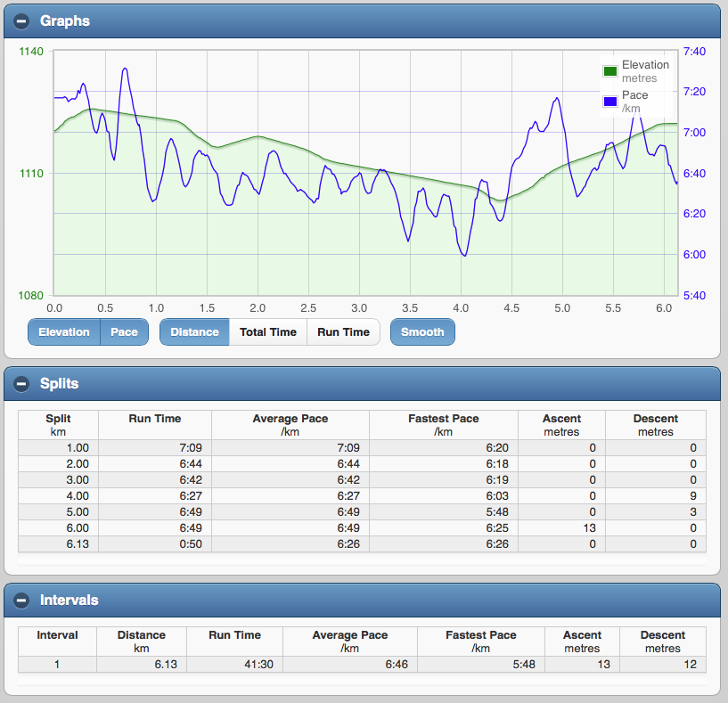Image resolution: width=728 pixels, height=703 pixels.
Task: Collapse the Graphs panel with minus icon
Action: pos(21,21)
